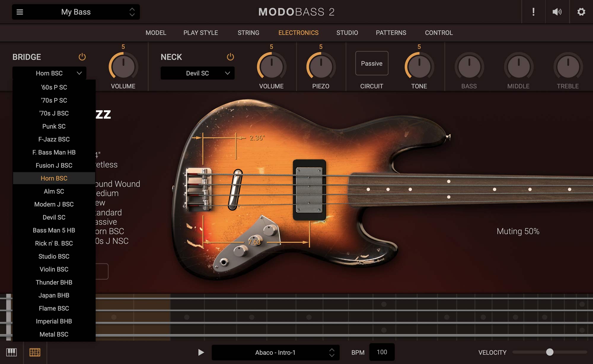Choose Thunder BHB pickup
Viewport: 593px width, 364px height.
click(54, 282)
